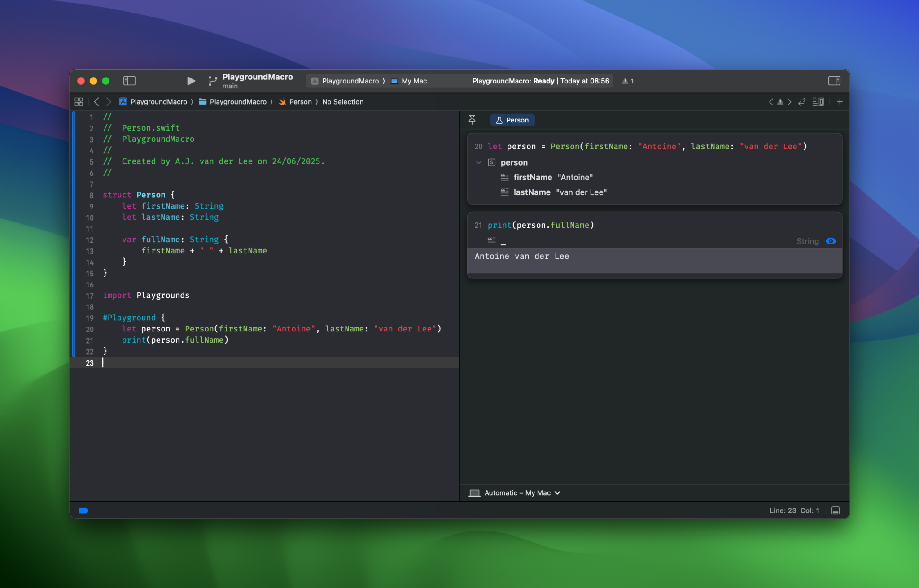Pin the Person playground preview

coord(472,120)
